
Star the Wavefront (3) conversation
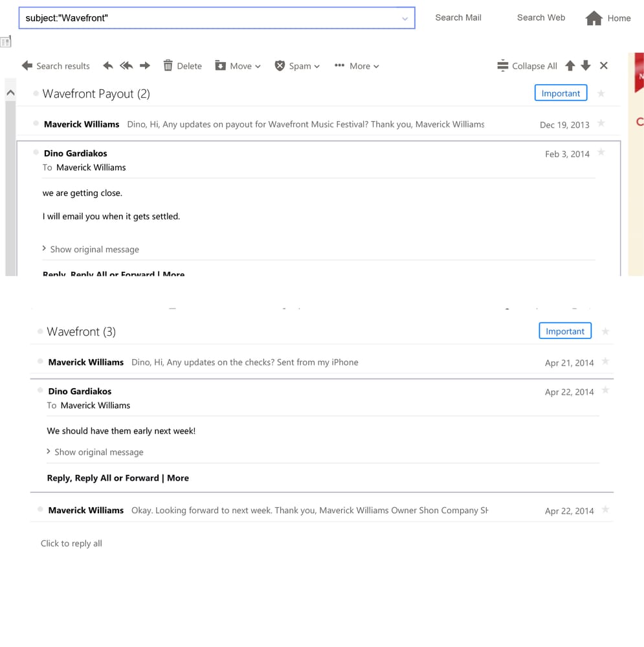[606, 331]
